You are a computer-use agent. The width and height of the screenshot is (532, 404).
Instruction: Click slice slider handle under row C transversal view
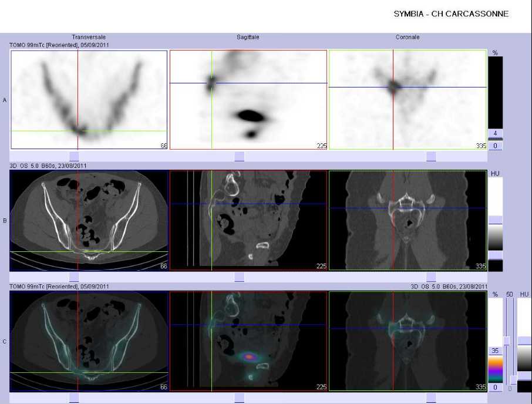(x=74, y=398)
